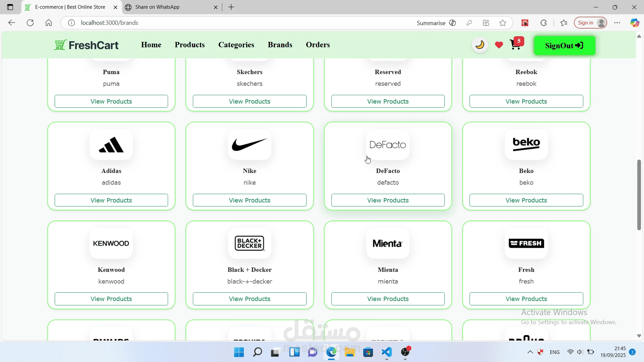The height and width of the screenshot is (362, 644).
Task: Open the browser extensions puzzle icon
Action: coord(543,23)
